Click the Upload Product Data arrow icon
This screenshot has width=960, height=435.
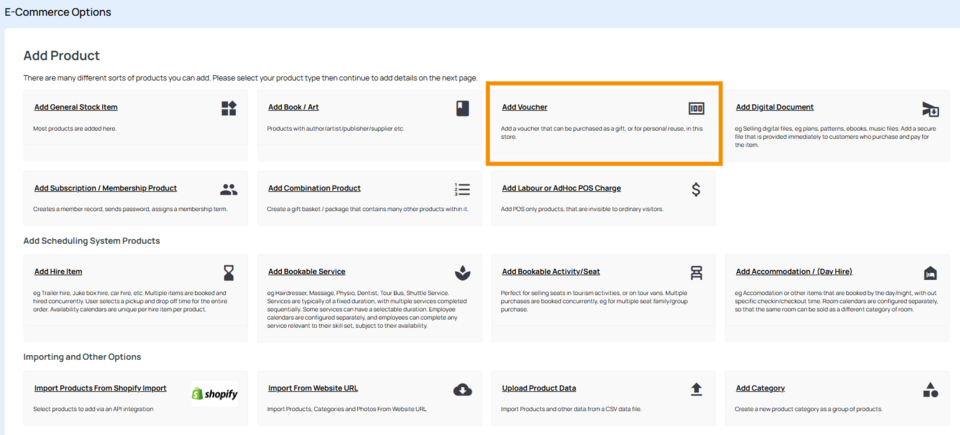696,389
